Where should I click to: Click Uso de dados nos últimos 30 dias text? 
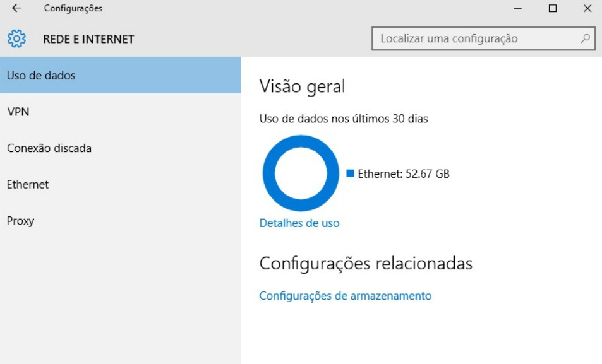(x=343, y=118)
